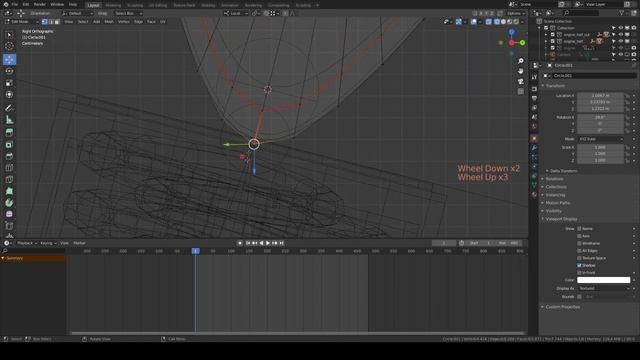Open the File menu

[x=15, y=4]
